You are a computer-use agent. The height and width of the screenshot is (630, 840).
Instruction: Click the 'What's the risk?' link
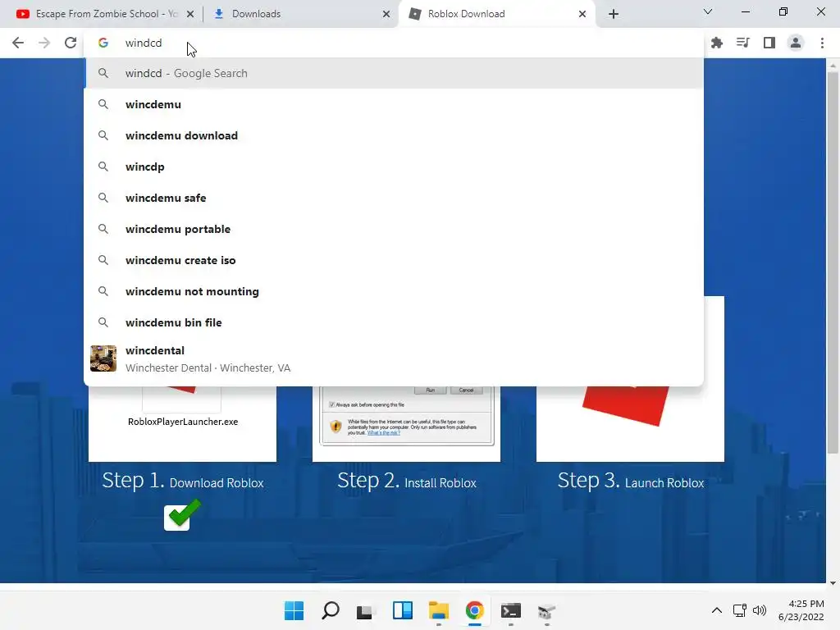click(x=383, y=433)
